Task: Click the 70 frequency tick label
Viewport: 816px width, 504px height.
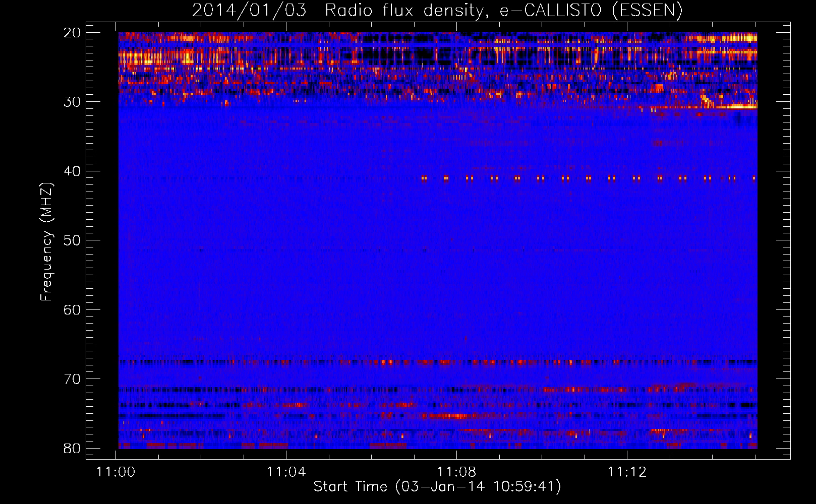Action: click(72, 379)
